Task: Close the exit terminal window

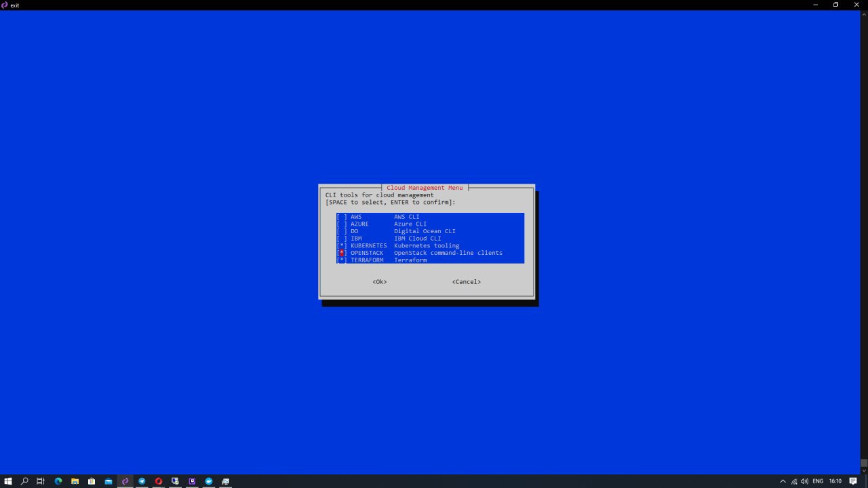Action: pos(856,5)
